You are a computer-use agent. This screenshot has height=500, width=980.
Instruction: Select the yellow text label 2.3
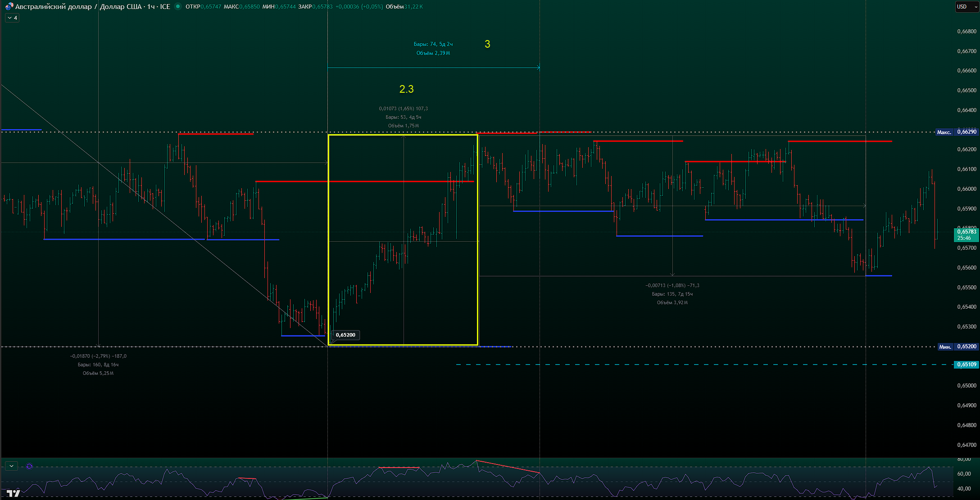pyautogui.click(x=406, y=89)
